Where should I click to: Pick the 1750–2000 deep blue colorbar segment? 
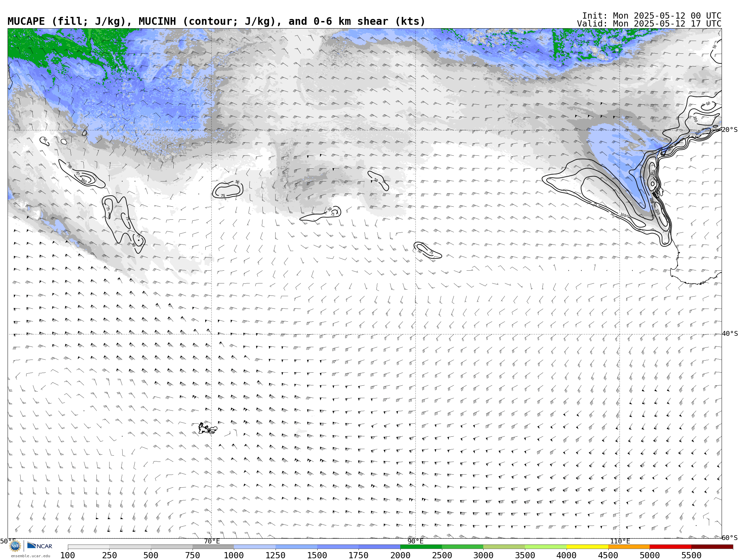[x=379, y=547]
